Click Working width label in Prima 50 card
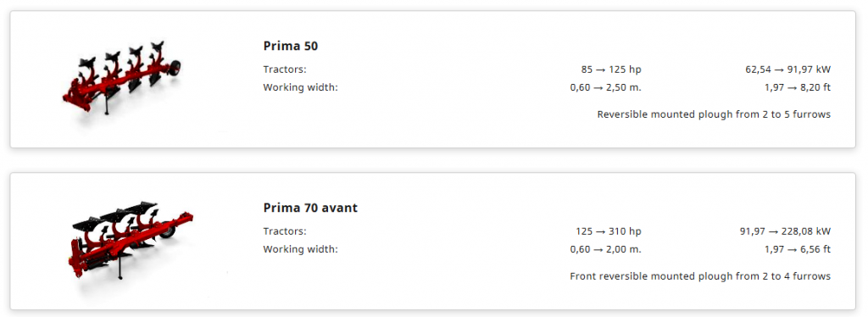The height and width of the screenshot is (317, 868). pos(301,87)
